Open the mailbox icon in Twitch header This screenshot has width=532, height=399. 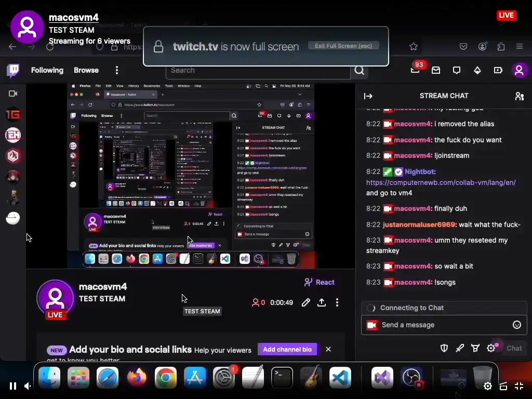click(x=436, y=70)
